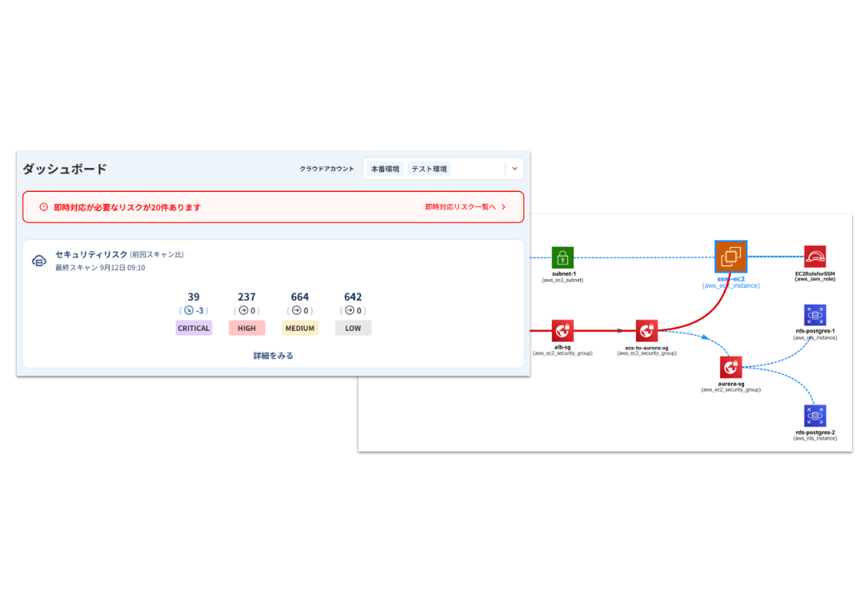Select the ssm-ec2 instance node icon

point(730,256)
